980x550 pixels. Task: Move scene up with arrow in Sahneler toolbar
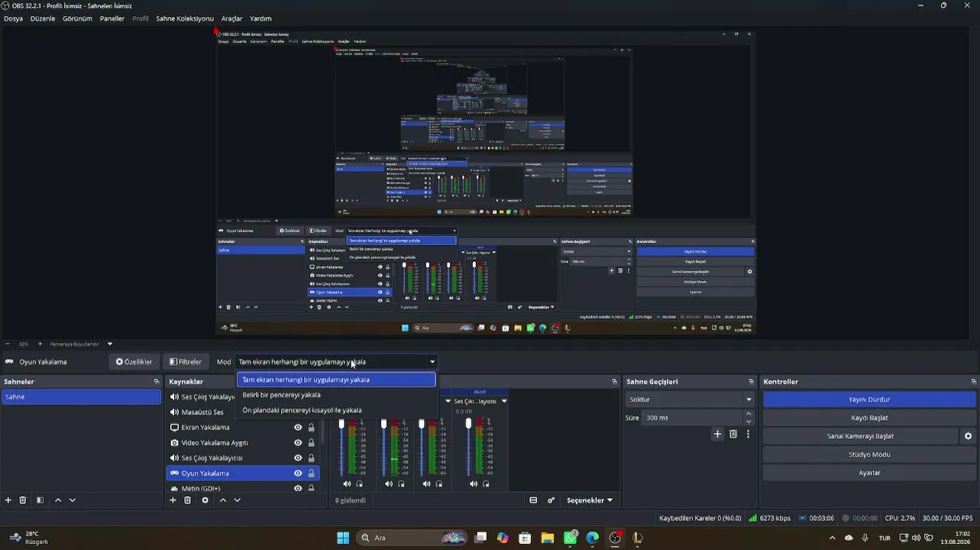58,500
